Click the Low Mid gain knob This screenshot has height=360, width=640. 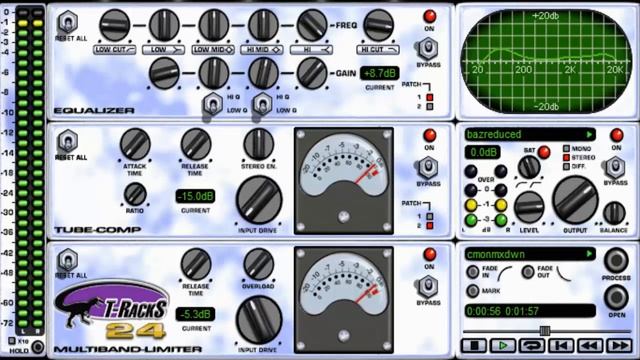coord(213,73)
